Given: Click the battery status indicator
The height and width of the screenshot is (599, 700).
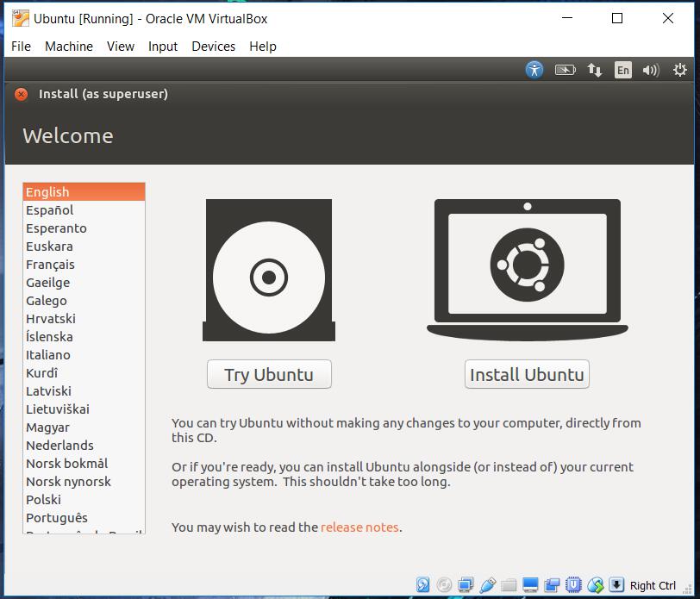Looking at the screenshot, I should (x=565, y=70).
